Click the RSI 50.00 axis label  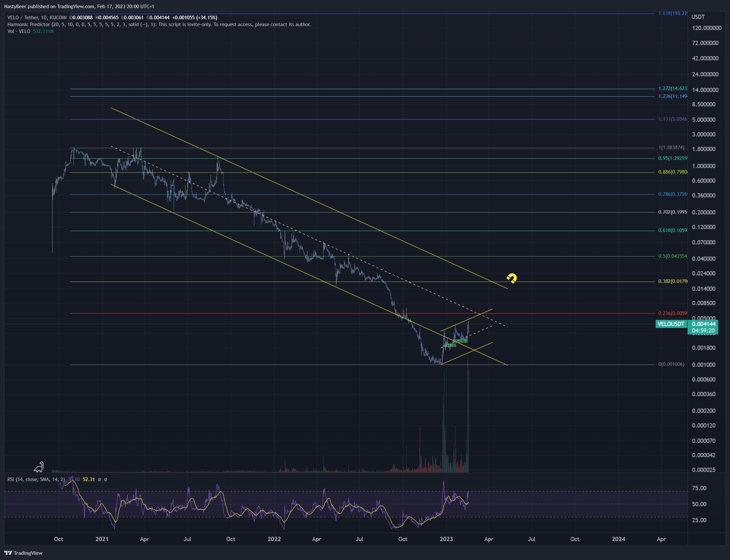[699, 504]
